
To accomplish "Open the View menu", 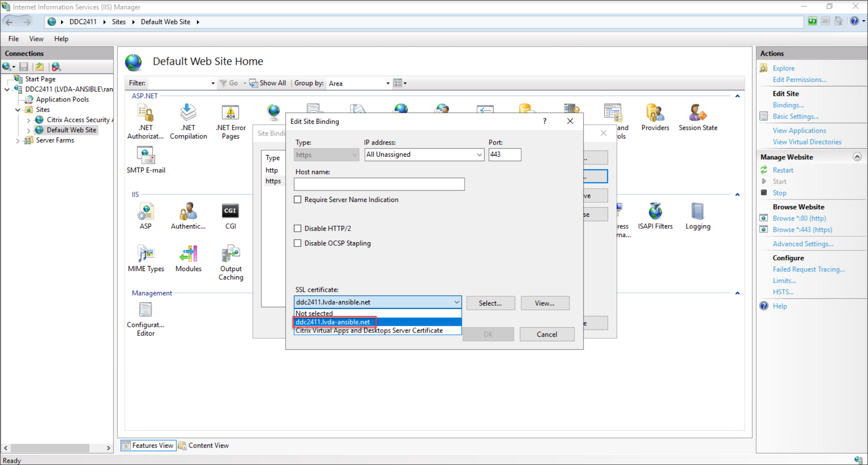I will tap(36, 38).
